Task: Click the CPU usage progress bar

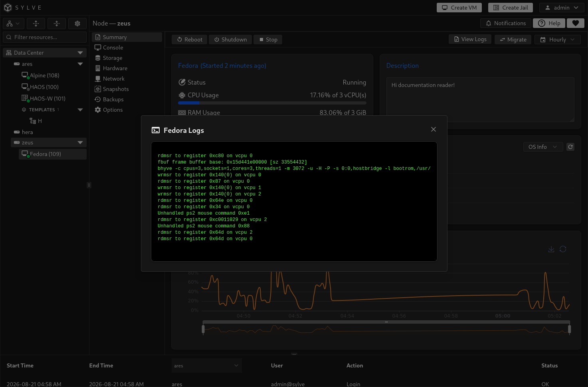Action: (272, 103)
